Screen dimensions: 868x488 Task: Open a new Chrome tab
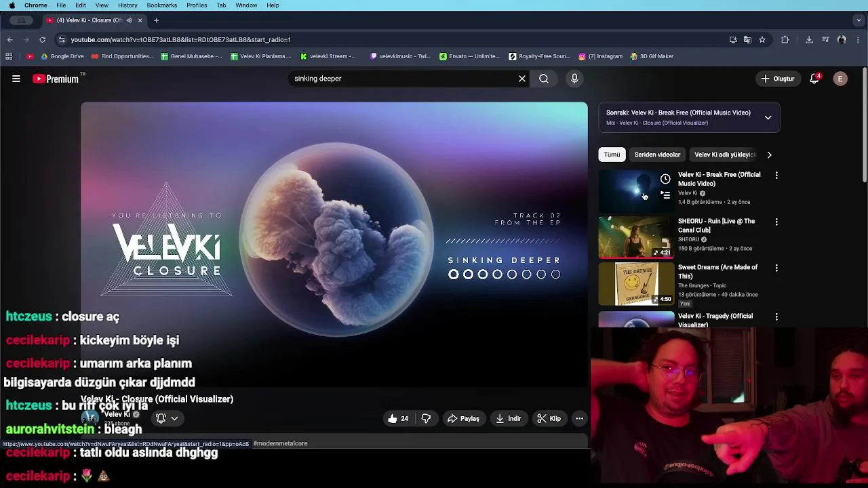(x=156, y=20)
